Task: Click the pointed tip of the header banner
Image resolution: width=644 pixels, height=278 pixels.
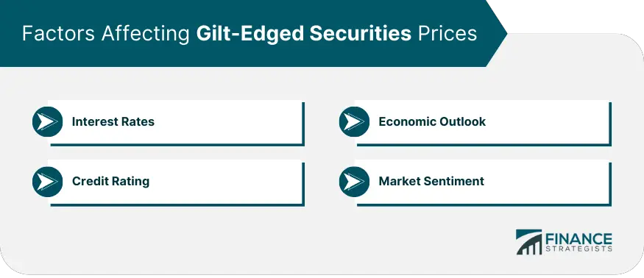Action: click(x=502, y=33)
